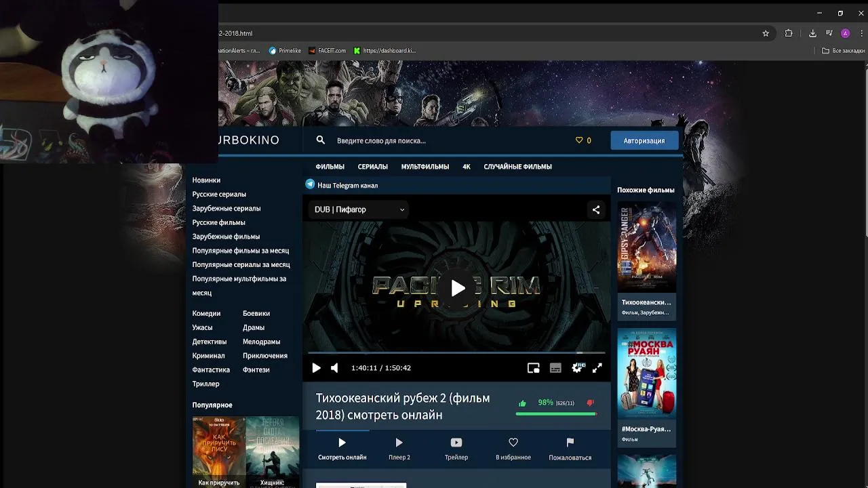Select Триллер genre
868x488 pixels.
205,384
